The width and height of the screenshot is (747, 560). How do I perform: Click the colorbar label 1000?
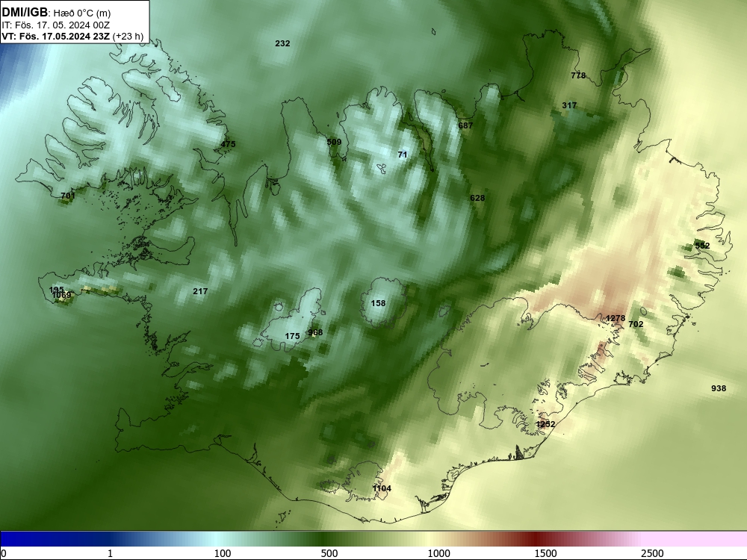tap(438, 553)
